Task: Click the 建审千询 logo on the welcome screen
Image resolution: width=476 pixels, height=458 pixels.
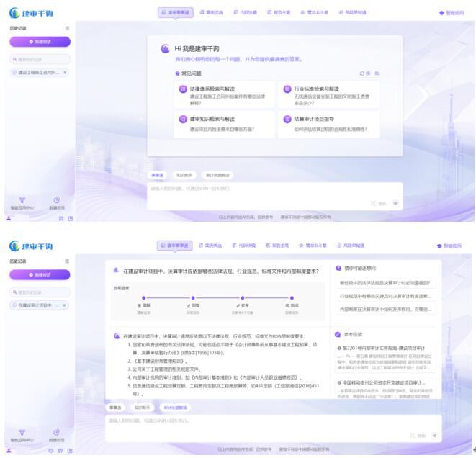Action: pos(31,13)
